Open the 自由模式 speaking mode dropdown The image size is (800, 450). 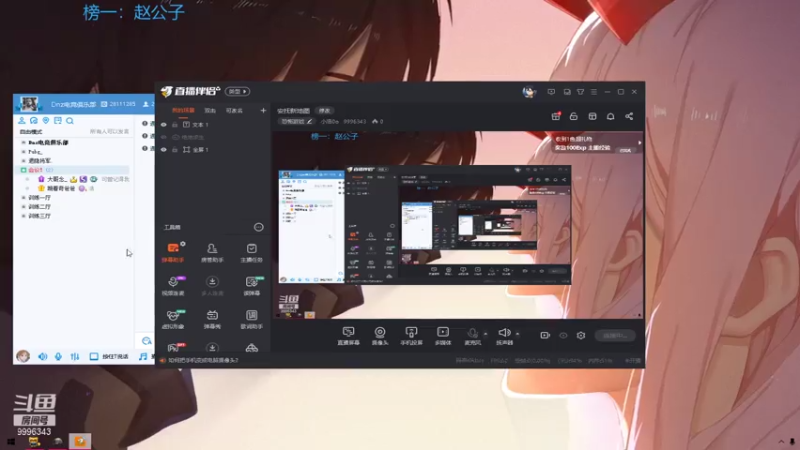point(31,132)
